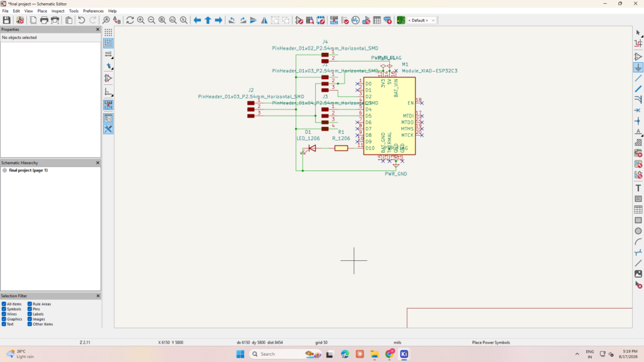Open Assign Footprints tool
Viewport: 644px width, 362px height.
pyautogui.click(x=366, y=20)
